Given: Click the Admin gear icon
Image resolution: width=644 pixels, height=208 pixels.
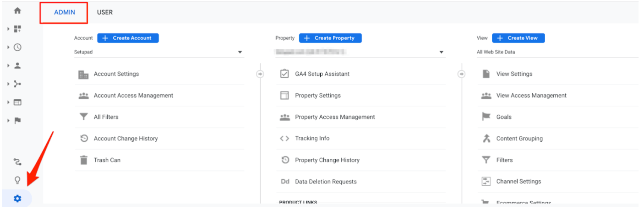Looking at the screenshot, I should click(17, 199).
